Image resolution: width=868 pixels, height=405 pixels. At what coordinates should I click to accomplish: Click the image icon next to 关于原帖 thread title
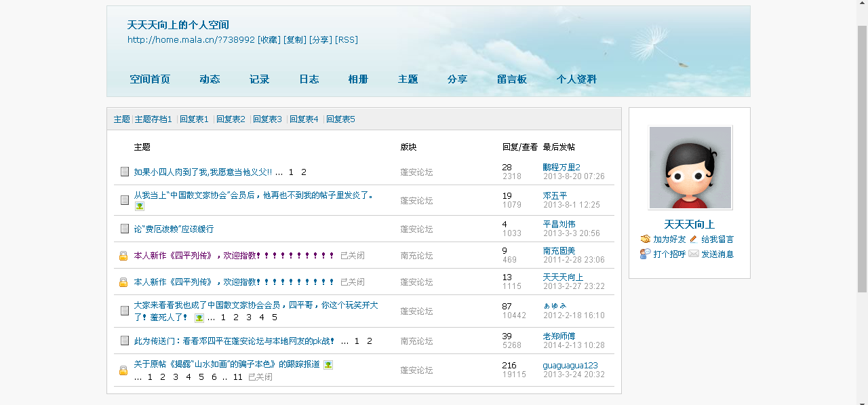328,365
